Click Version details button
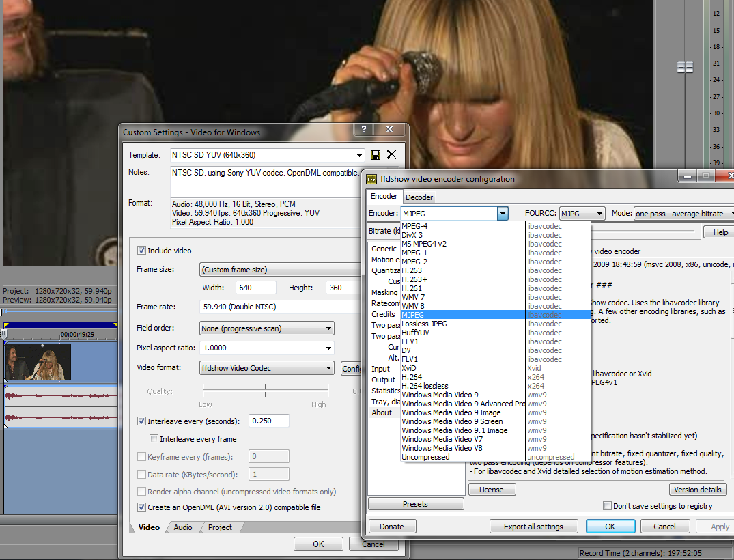 tap(698, 490)
